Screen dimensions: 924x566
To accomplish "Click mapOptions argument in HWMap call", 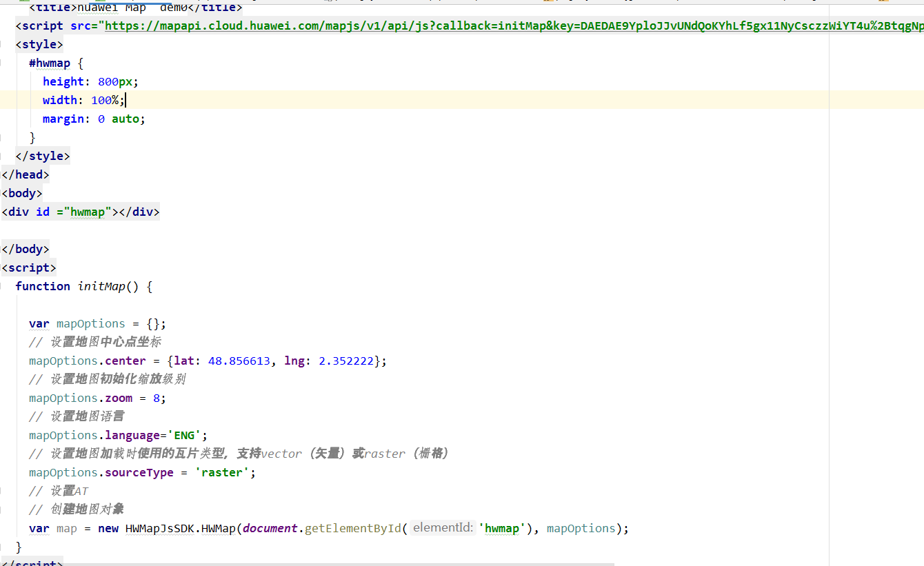I will tap(581, 528).
